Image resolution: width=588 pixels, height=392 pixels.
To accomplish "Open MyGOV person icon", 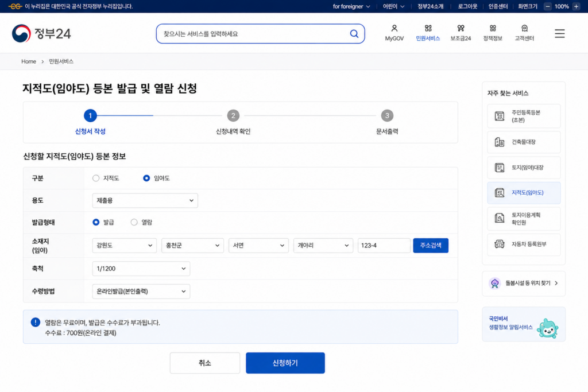I will (x=394, y=29).
